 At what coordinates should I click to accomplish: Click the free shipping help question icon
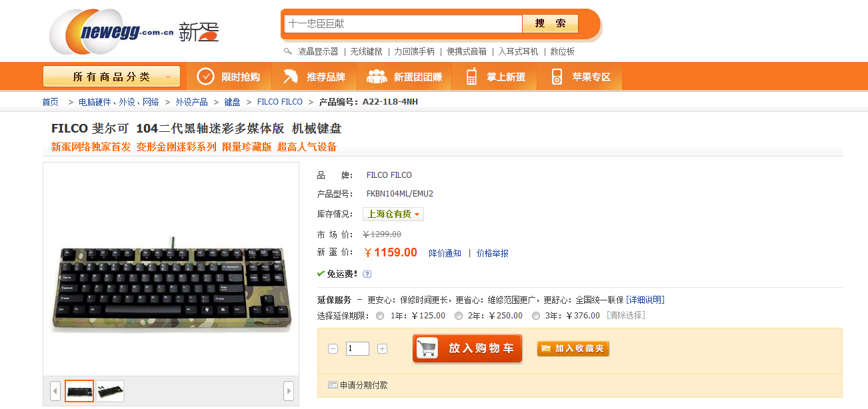(x=367, y=274)
